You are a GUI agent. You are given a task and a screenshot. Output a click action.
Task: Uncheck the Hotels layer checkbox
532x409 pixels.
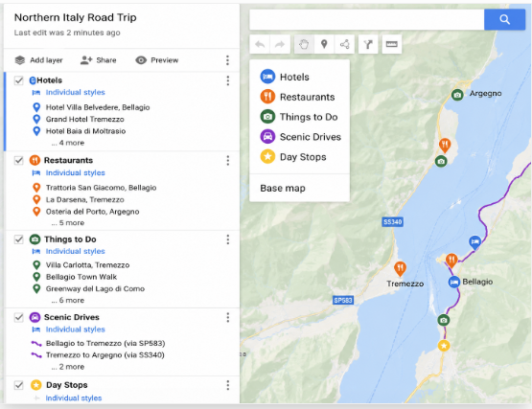pyautogui.click(x=18, y=80)
